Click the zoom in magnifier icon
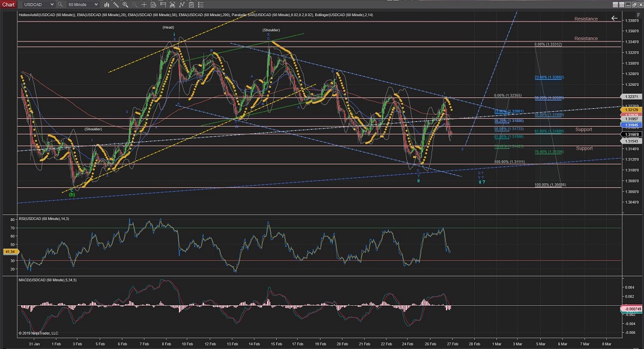This screenshot has width=644, height=349. tap(124, 4)
